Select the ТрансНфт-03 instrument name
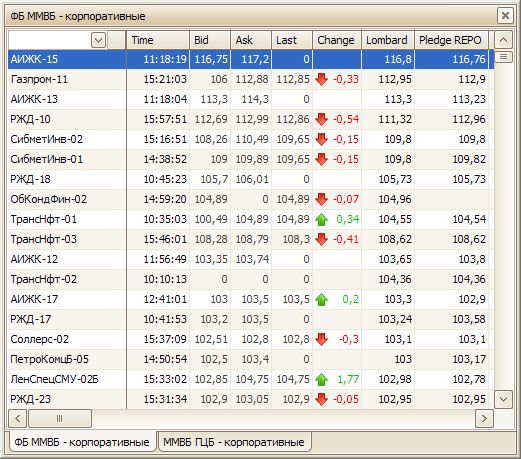Screen dimensions: 521x459 pyautogui.click(x=44, y=239)
